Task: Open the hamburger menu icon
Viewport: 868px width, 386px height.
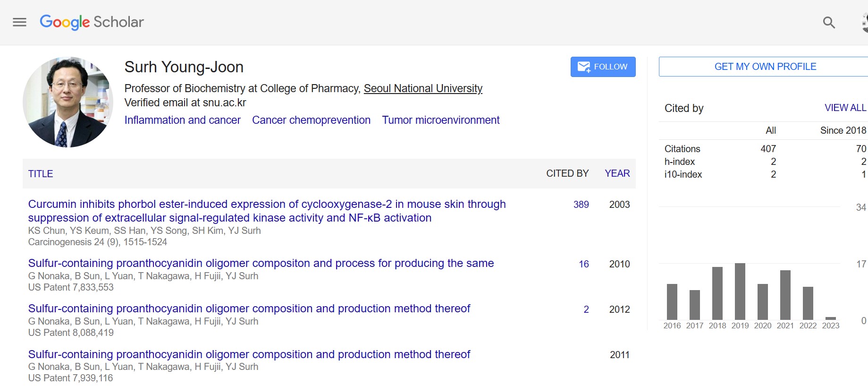Action: tap(19, 22)
